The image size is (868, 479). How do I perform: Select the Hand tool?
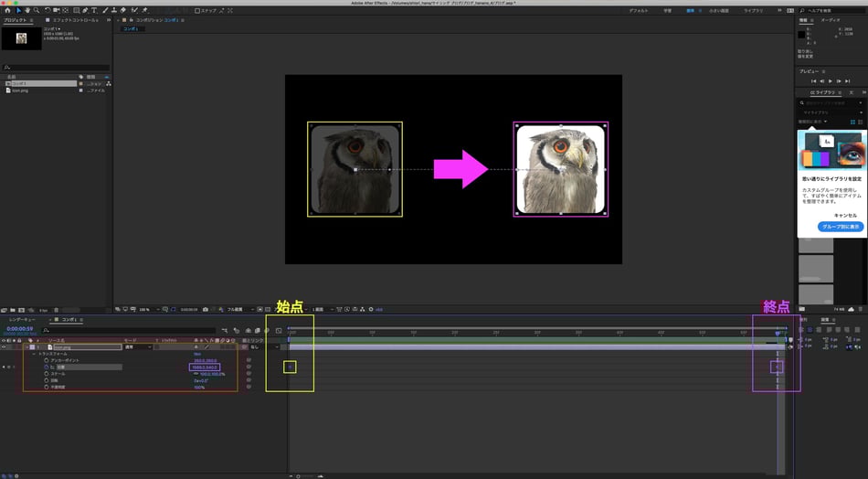[27, 10]
